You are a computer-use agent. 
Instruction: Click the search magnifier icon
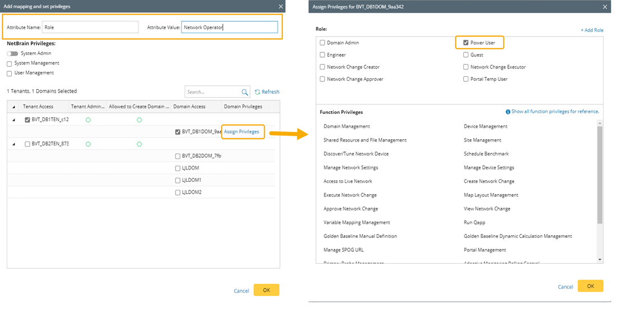(x=245, y=92)
